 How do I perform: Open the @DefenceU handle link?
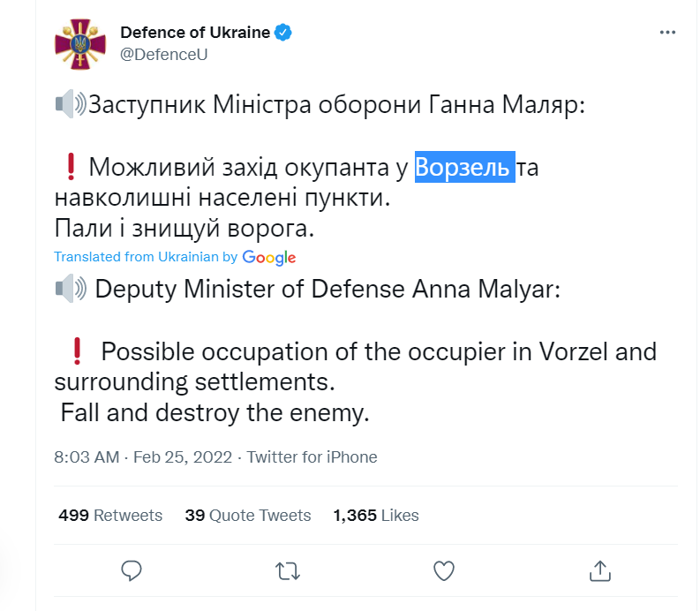pos(163,54)
